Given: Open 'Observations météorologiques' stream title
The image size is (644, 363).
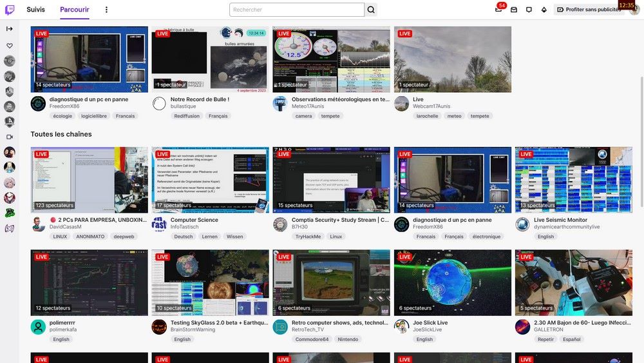Looking at the screenshot, I should pyautogui.click(x=341, y=99).
